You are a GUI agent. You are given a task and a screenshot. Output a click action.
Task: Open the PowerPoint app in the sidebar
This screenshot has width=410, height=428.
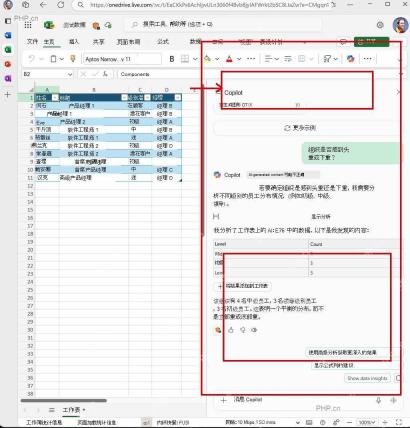pos(8,64)
